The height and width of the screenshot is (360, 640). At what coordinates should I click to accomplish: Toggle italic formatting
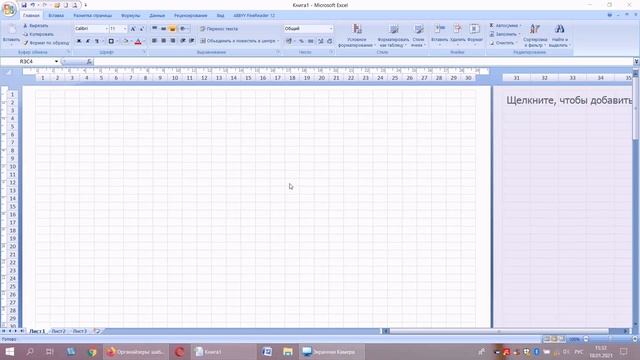pos(88,41)
